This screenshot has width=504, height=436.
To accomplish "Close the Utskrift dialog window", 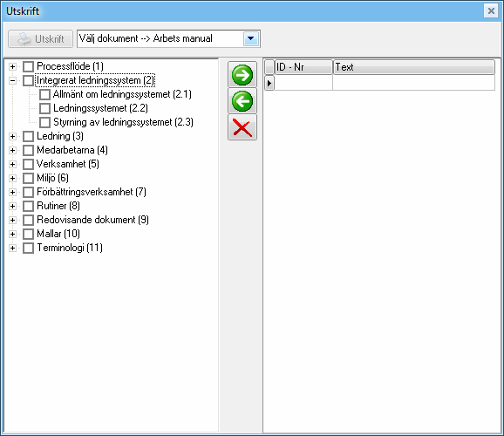I will point(491,11).
